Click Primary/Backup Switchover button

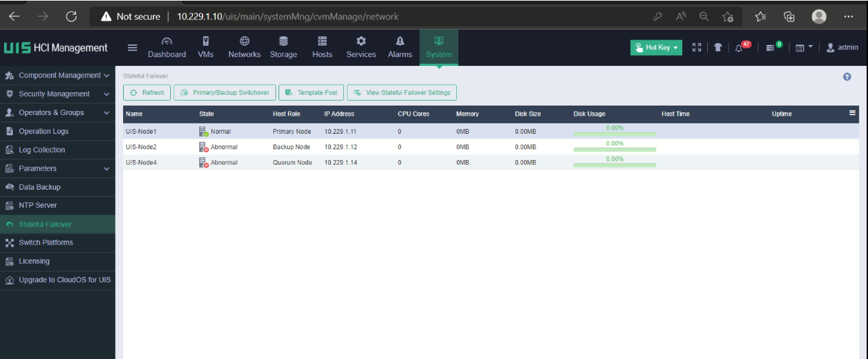coord(225,93)
